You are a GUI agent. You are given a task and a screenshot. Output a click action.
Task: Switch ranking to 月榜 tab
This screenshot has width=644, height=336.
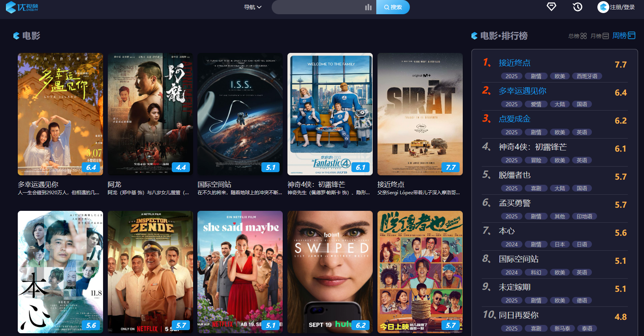pyautogui.click(x=600, y=36)
